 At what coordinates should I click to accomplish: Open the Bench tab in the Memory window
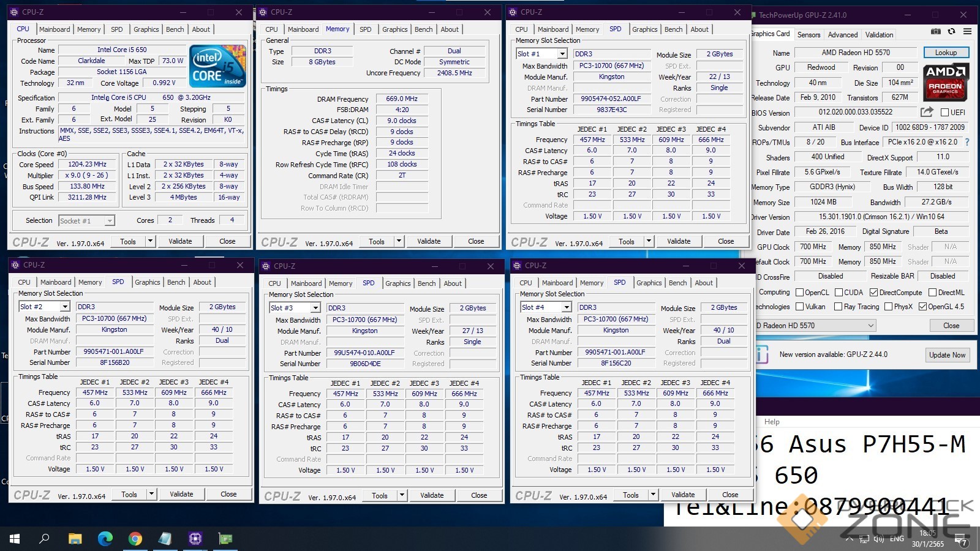click(x=423, y=29)
